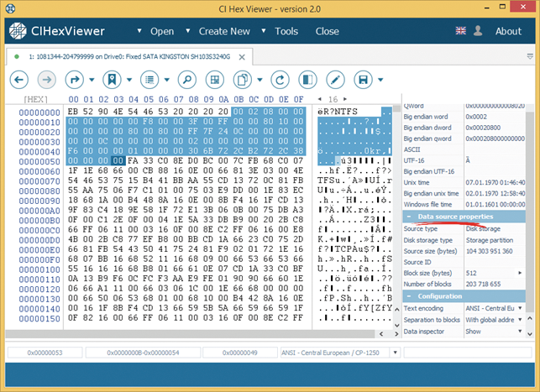540x392 pixels.
Task: Enable editing with the pencil icon
Action: pos(335,80)
